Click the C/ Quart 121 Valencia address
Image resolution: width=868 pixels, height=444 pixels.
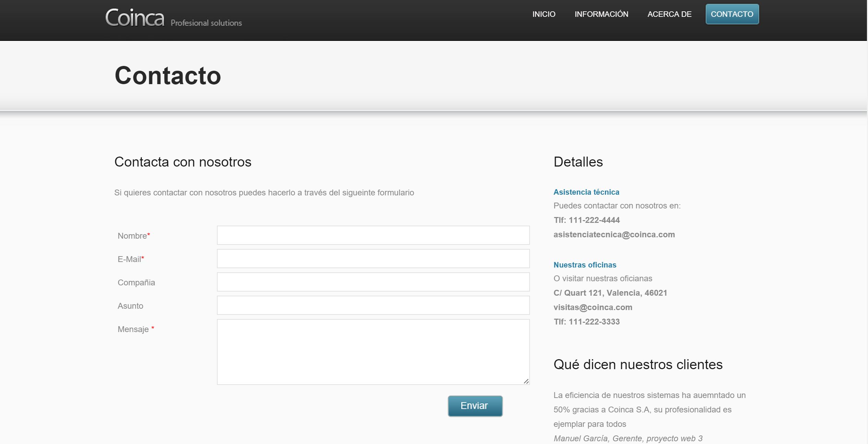click(x=610, y=293)
